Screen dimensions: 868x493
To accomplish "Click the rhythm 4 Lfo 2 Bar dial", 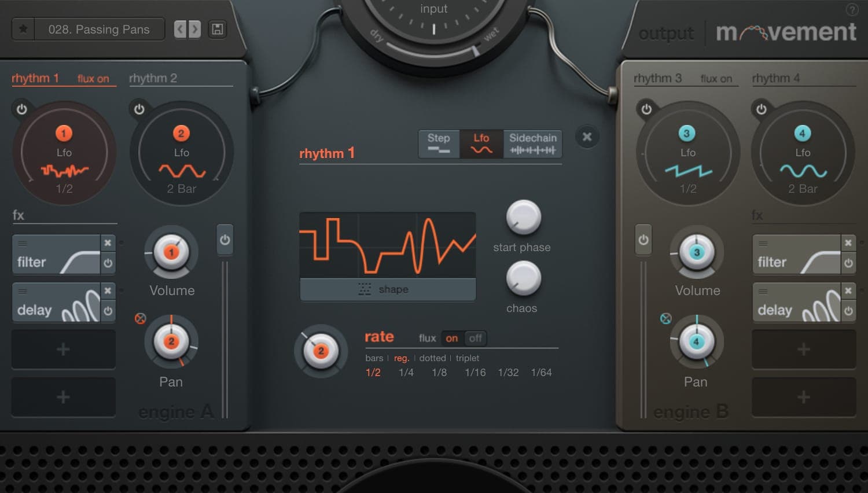I will point(803,153).
